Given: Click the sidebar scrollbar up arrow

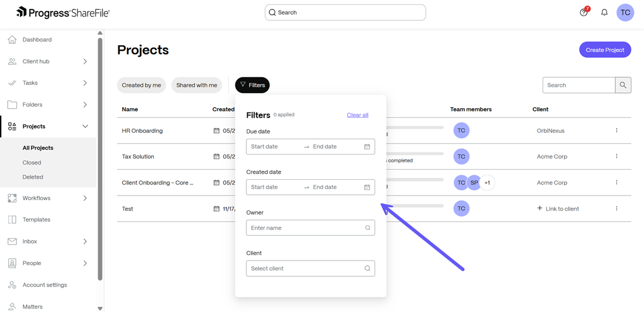Looking at the screenshot, I should (x=100, y=33).
